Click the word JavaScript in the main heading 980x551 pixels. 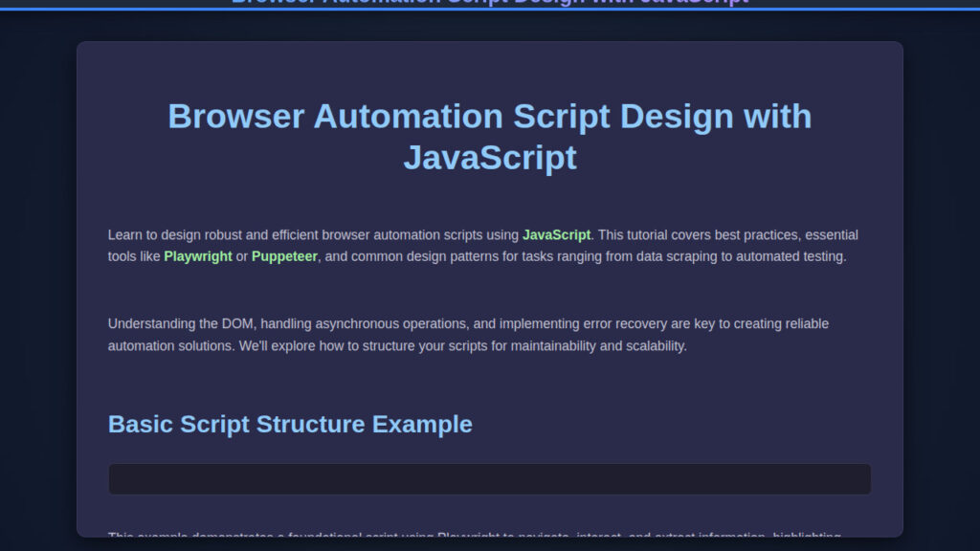pyautogui.click(x=490, y=157)
